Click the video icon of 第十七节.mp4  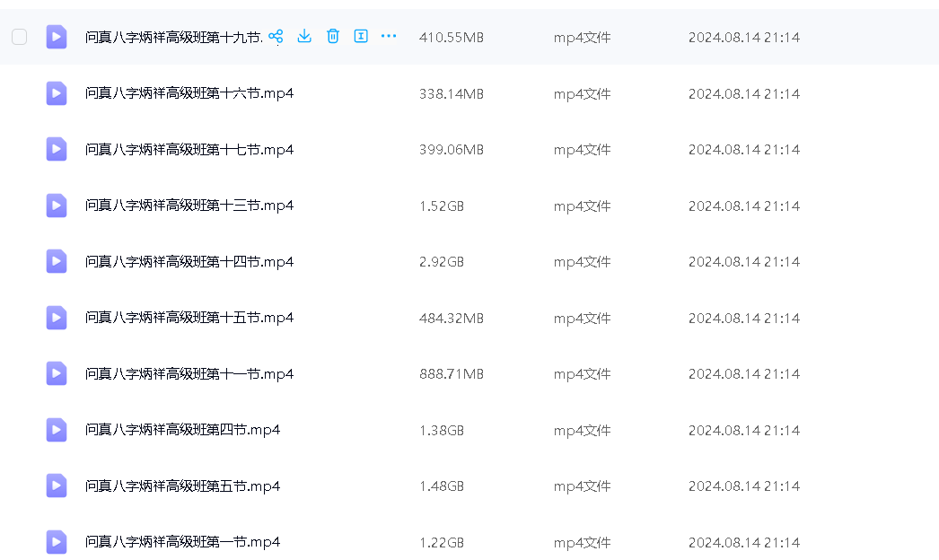click(57, 149)
